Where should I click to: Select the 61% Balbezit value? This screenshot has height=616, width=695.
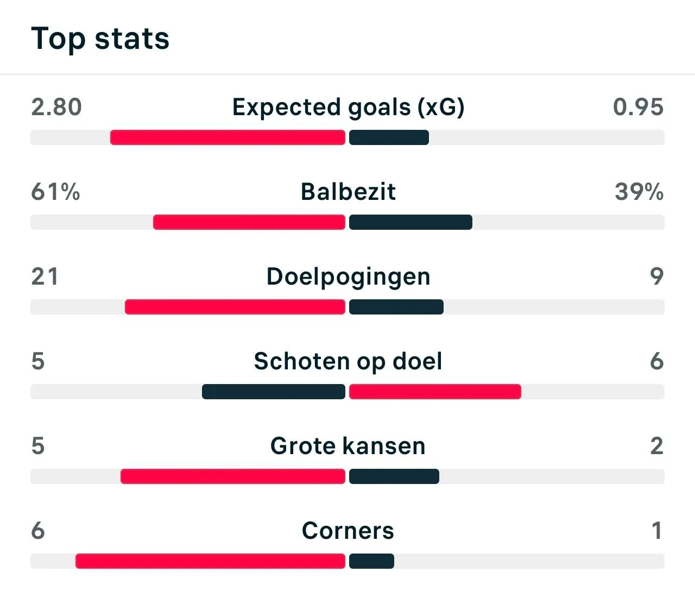[55, 192]
